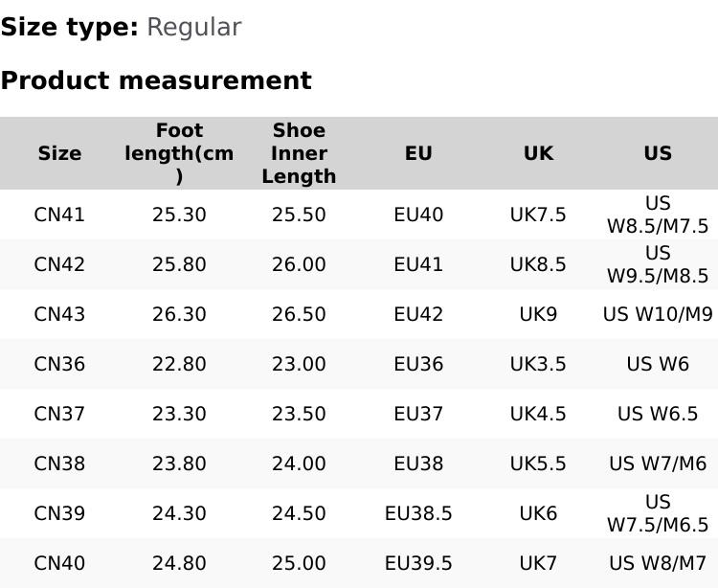Image resolution: width=718 pixels, height=588 pixels.
Task: Select the 22.80 foot length cell
Action: 179,364
